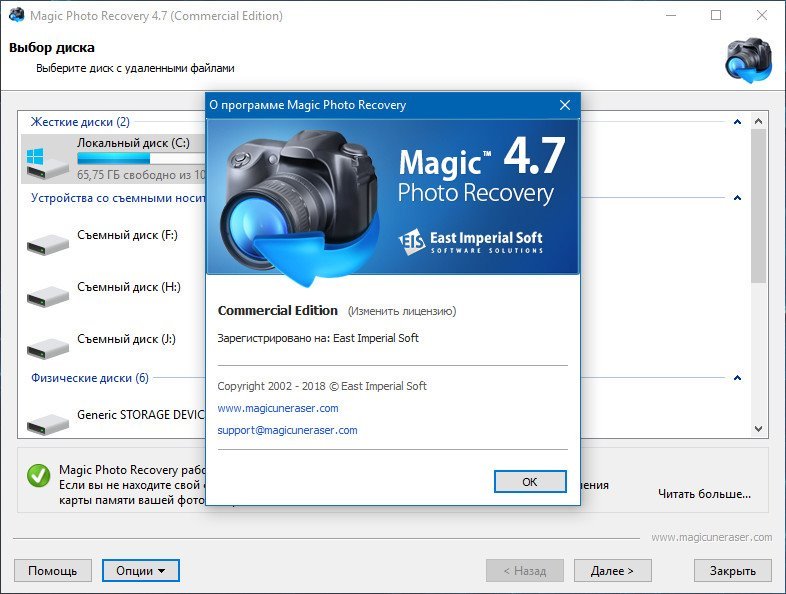Click the Зарегистрировано на: East Imperial Soft text

(318, 338)
